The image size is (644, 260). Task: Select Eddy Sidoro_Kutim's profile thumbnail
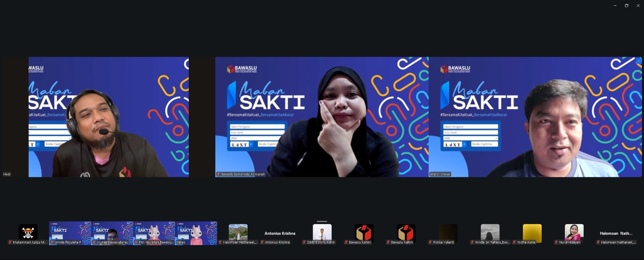pos(322,233)
